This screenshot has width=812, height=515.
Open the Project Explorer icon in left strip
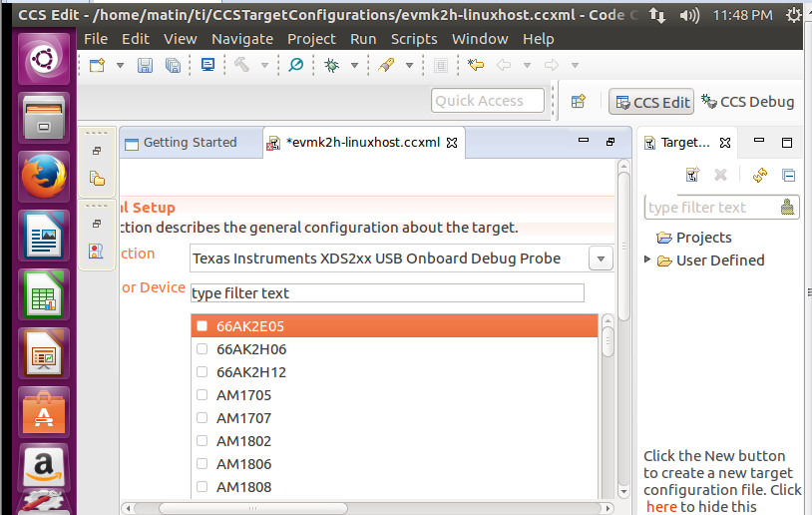click(x=97, y=179)
